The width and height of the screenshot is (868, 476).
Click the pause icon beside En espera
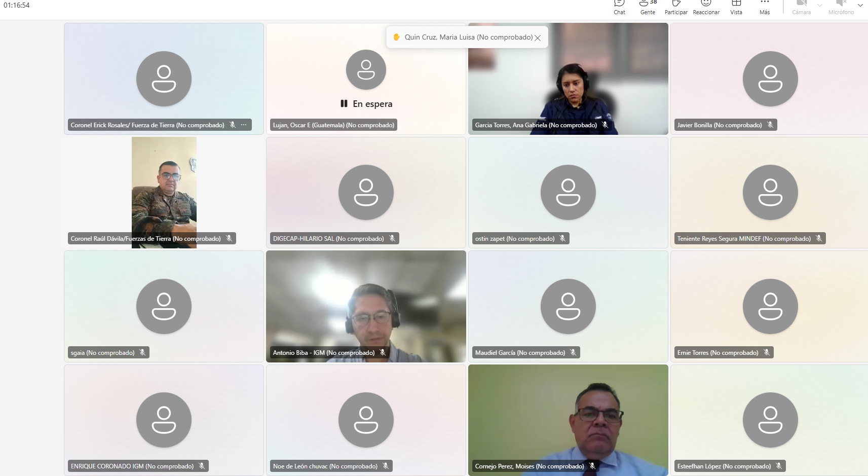tap(344, 103)
